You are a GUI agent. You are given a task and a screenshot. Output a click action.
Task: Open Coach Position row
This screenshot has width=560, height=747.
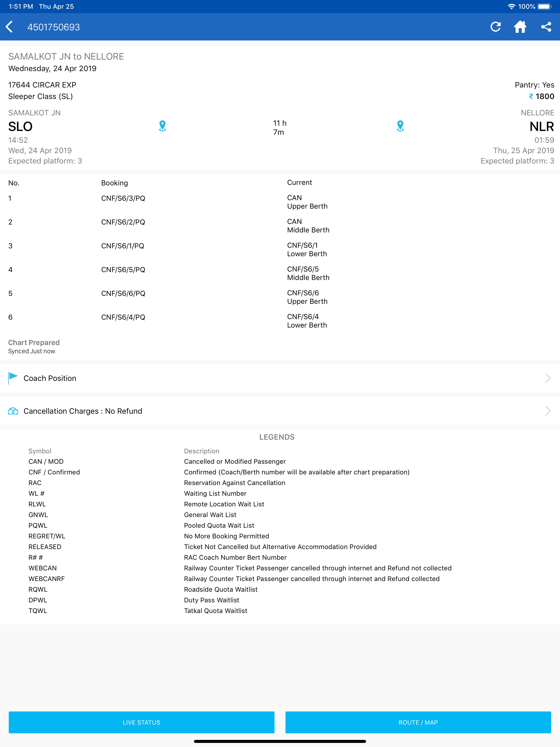[50, 378]
